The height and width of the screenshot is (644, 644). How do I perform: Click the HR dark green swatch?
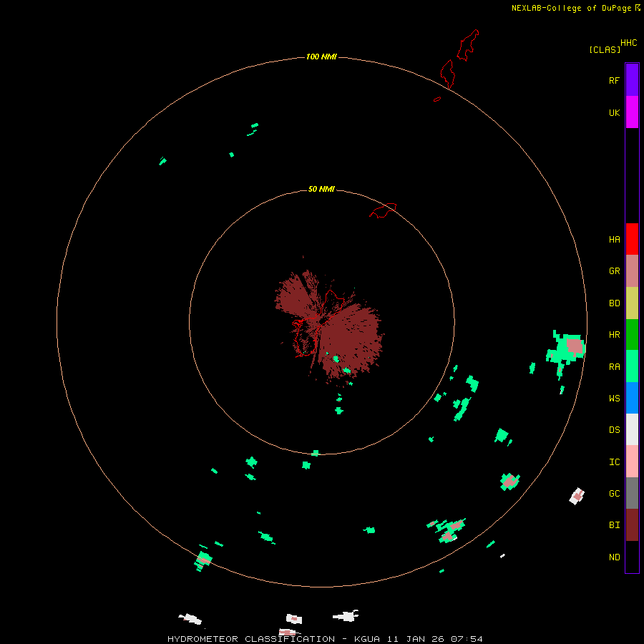632,335
